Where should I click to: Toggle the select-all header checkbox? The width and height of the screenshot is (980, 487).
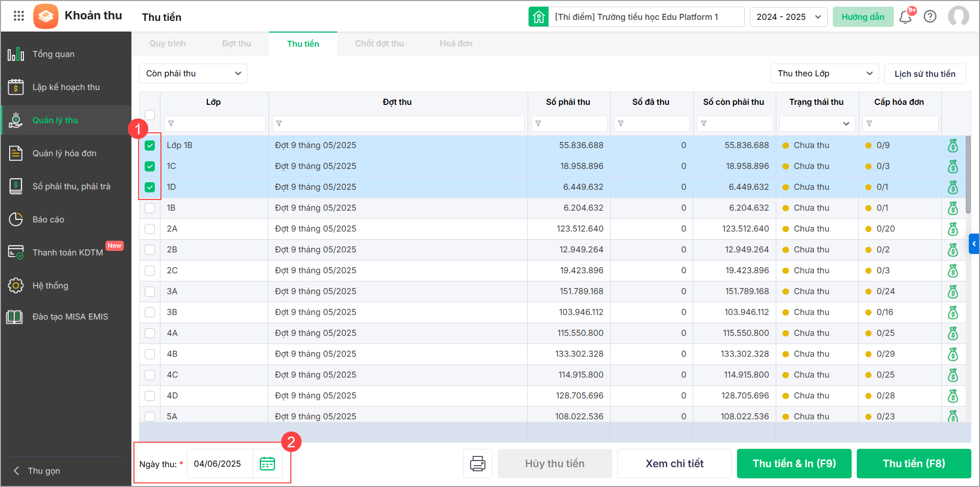[150, 114]
